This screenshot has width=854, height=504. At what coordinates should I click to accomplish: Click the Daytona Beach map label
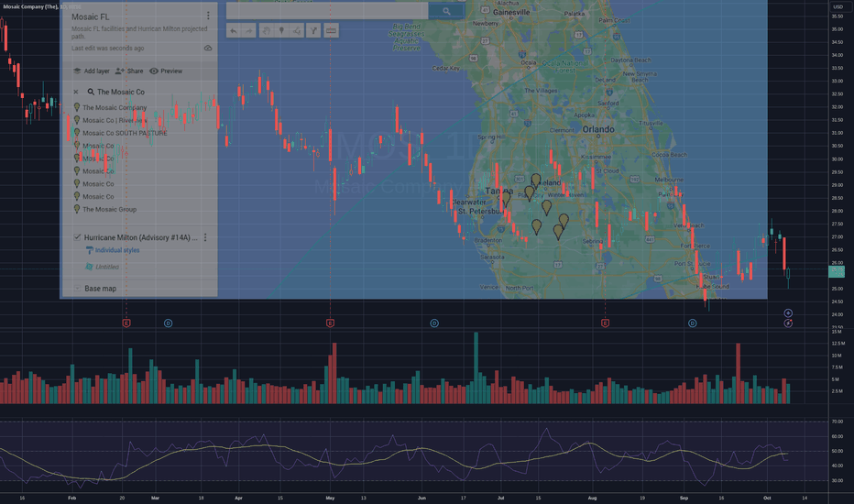click(x=630, y=60)
